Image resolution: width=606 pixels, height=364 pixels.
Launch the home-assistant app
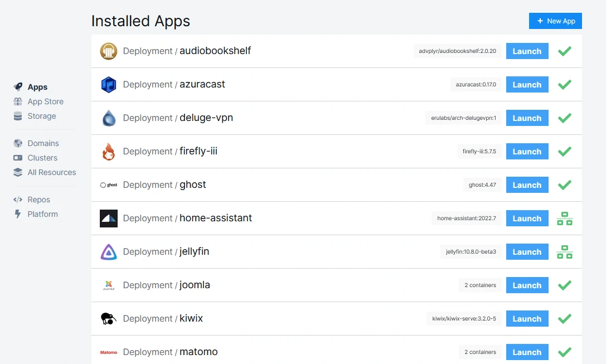pos(527,219)
